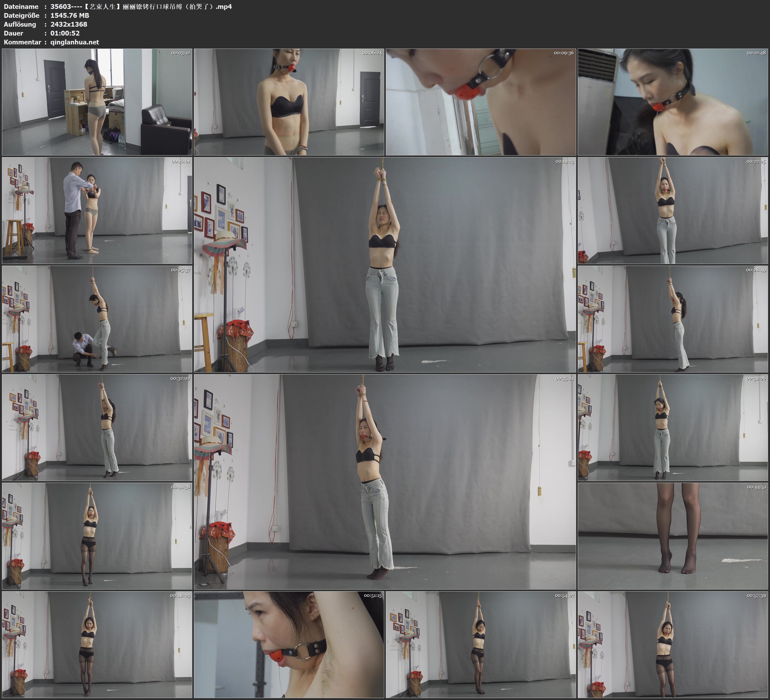Select the 00:16:01 thumbnail
This screenshot has width=770, height=700.
97,210
